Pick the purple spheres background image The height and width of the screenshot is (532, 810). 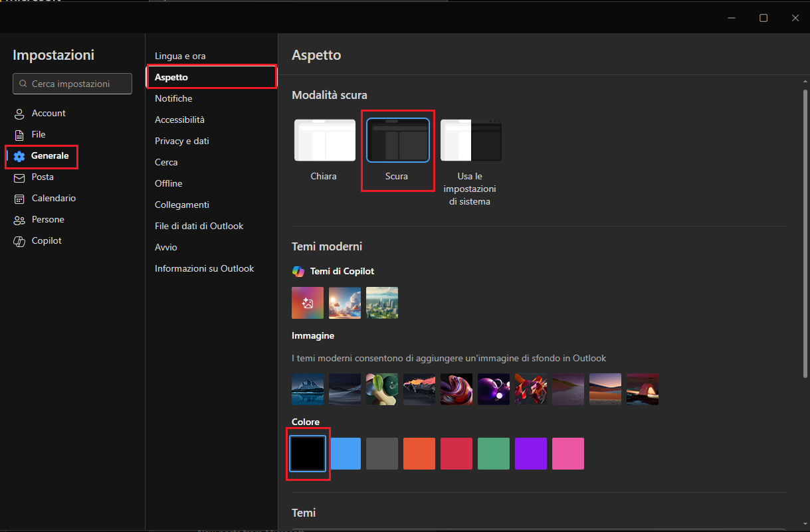[x=494, y=389]
